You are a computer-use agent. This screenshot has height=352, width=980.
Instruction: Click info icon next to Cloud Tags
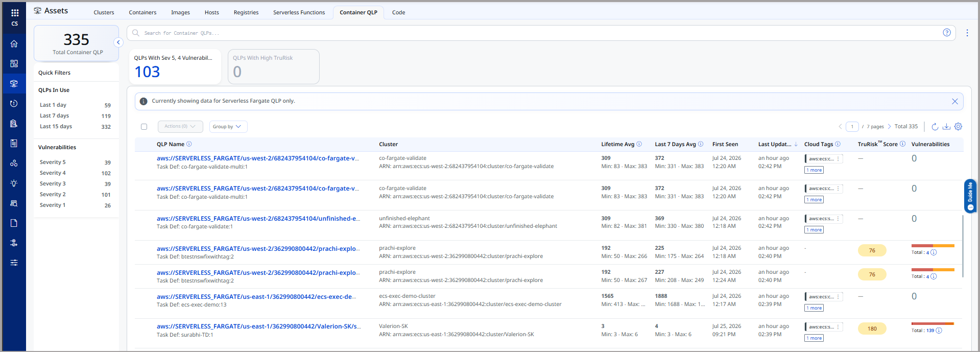838,144
